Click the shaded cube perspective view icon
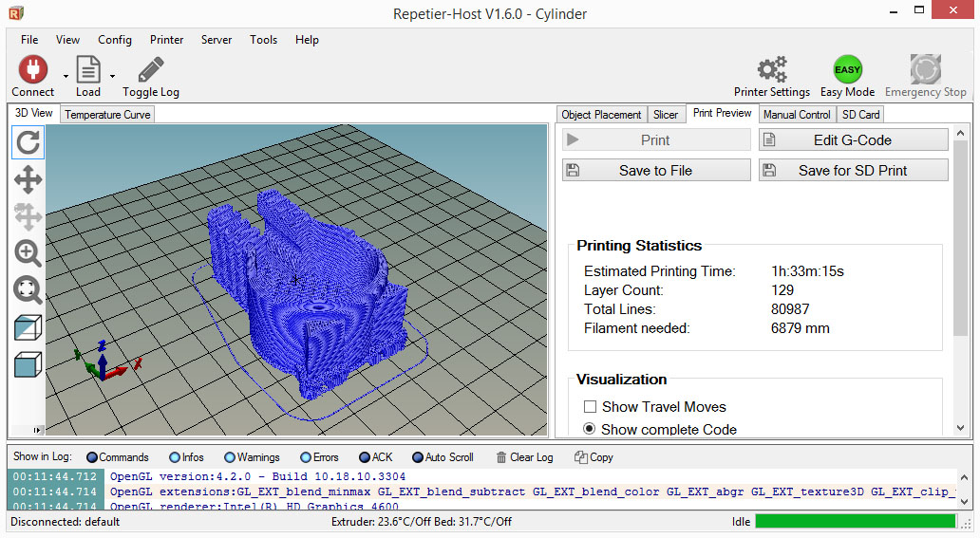Screen dimensions: 980x538 click(x=28, y=327)
